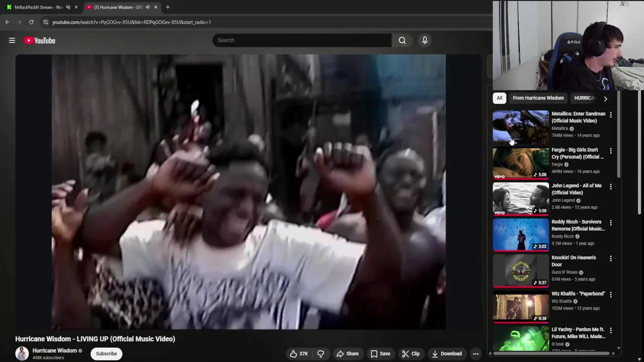The image size is (644, 362).
Task: Close the MrBackPackN Stream tab
Action: 76,7
